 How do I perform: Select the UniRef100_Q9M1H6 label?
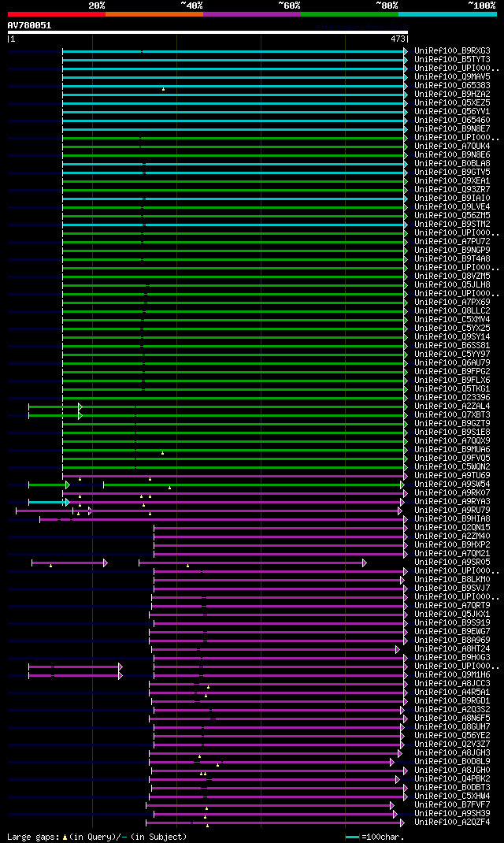point(452,675)
